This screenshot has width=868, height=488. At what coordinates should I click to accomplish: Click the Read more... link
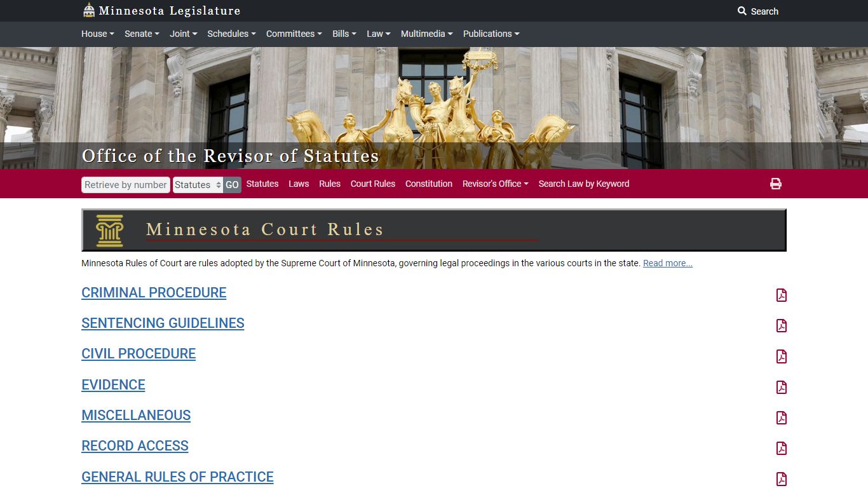(x=668, y=263)
